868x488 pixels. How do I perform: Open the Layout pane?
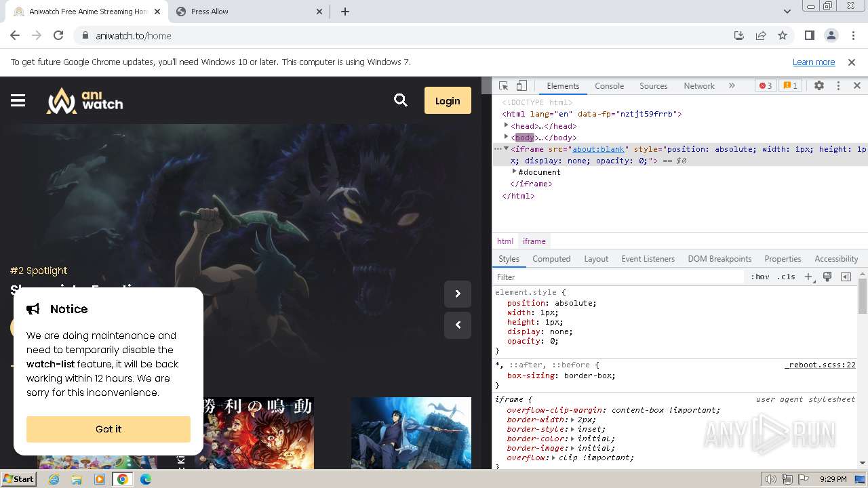(x=596, y=259)
